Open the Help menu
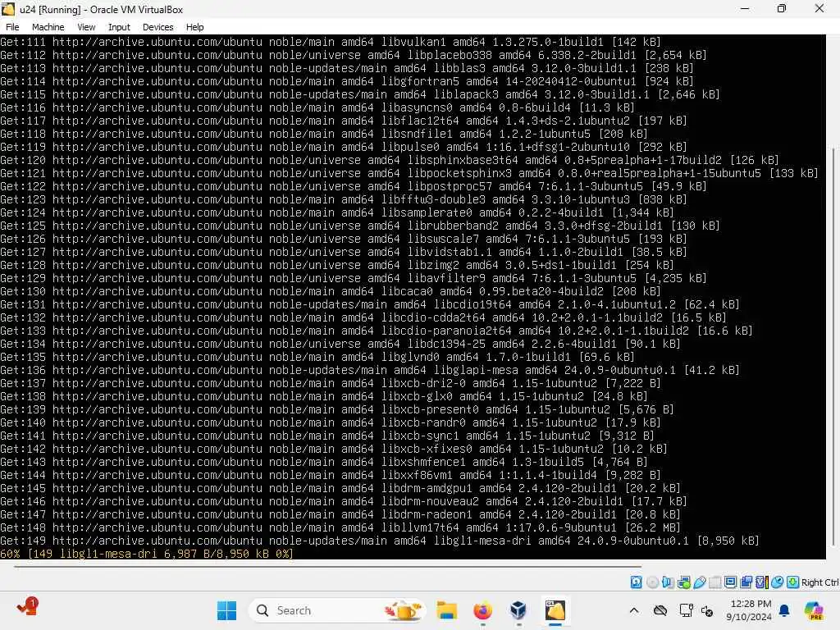Screen dimensions: 840x630 [194, 27]
